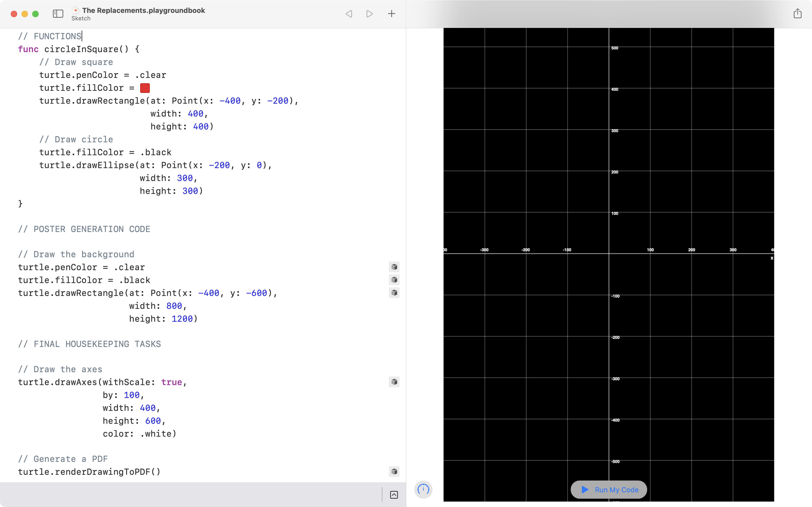Toggle inline result cube for drawAxes line
This screenshot has width=812, height=507.
click(394, 382)
